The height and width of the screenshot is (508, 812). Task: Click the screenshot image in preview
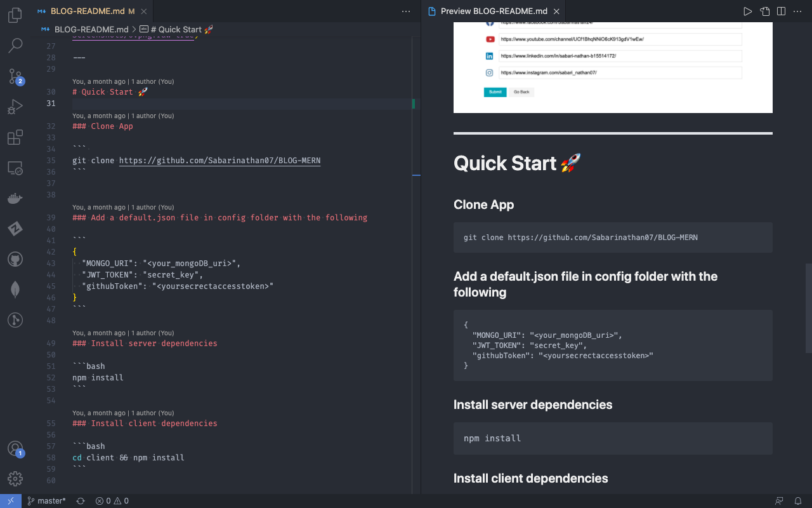click(x=613, y=67)
